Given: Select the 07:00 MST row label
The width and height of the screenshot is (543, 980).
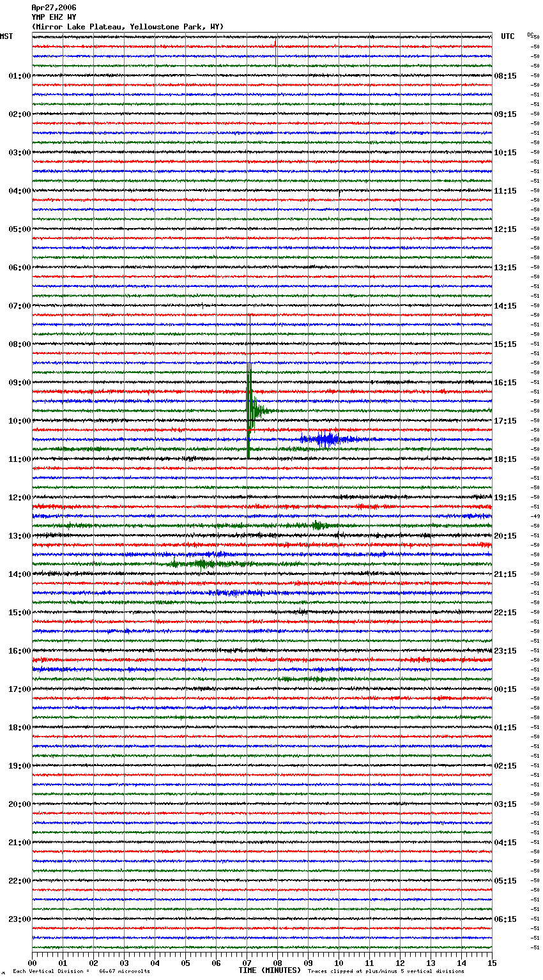Looking at the screenshot, I should (20, 306).
